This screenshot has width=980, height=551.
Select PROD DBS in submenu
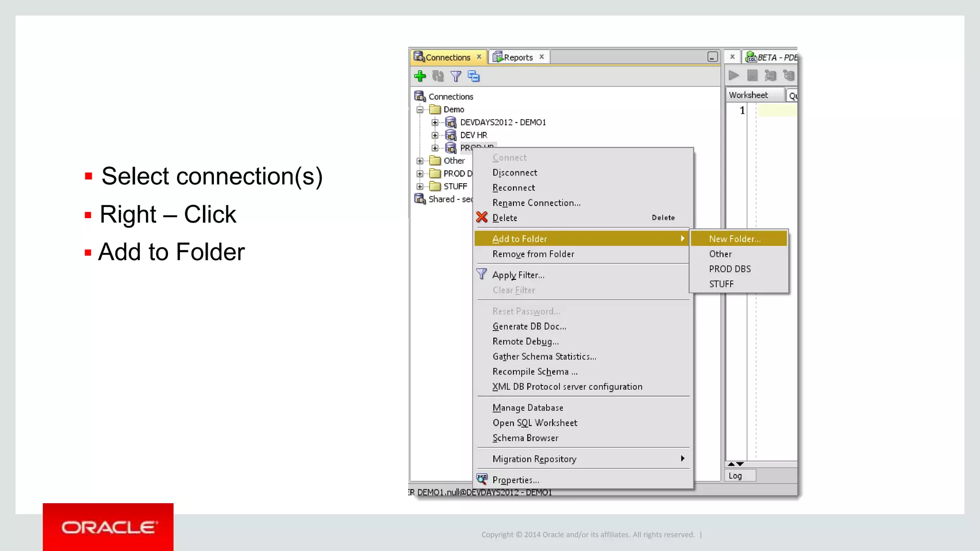click(x=739, y=269)
